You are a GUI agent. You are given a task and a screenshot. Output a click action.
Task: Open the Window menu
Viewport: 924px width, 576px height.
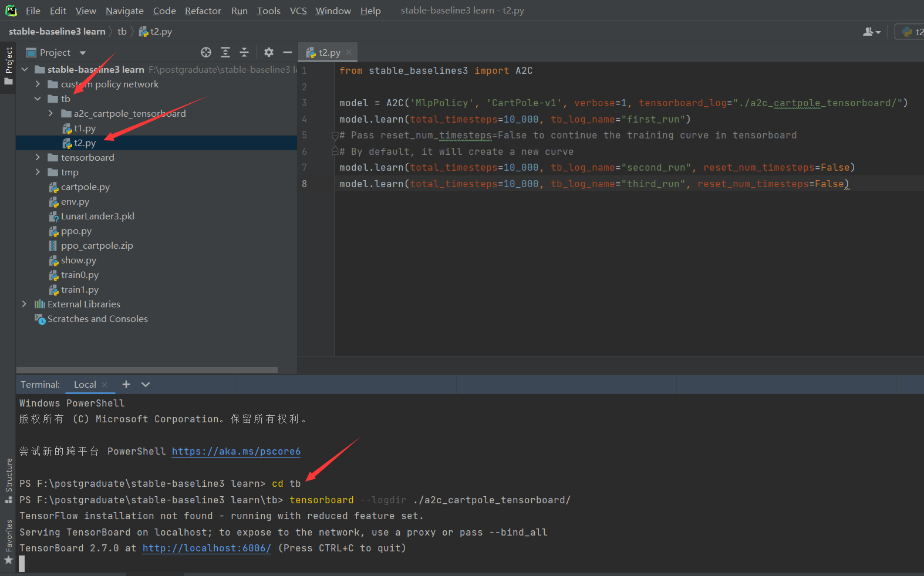pos(333,11)
